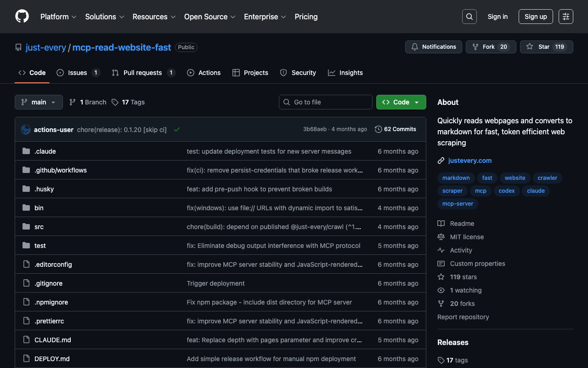Open the green Code dropdown
The height and width of the screenshot is (368, 588).
point(401,102)
